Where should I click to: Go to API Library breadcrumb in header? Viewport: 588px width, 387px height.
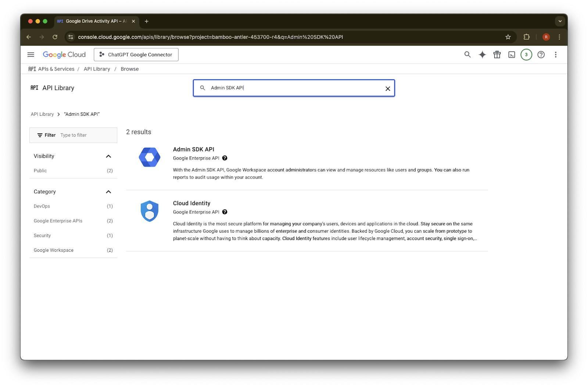[x=97, y=69]
